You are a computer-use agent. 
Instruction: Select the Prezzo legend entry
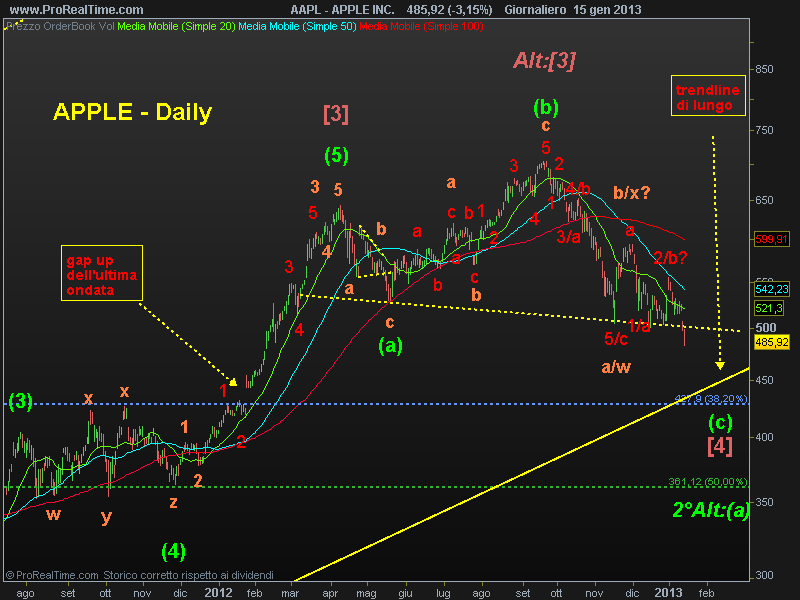pyautogui.click(x=24, y=26)
